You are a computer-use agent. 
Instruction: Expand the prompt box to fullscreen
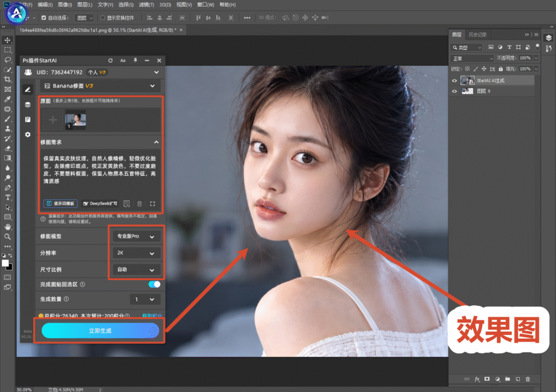(x=153, y=204)
